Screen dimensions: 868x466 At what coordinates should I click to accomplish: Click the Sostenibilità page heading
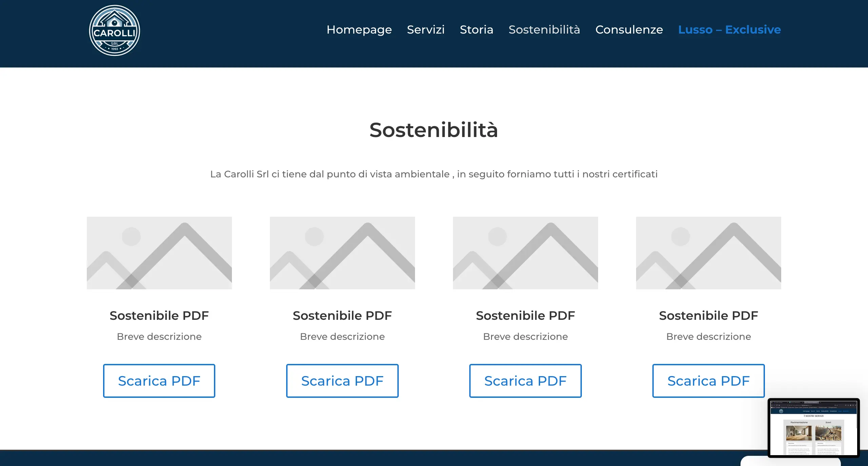[x=434, y=130]
